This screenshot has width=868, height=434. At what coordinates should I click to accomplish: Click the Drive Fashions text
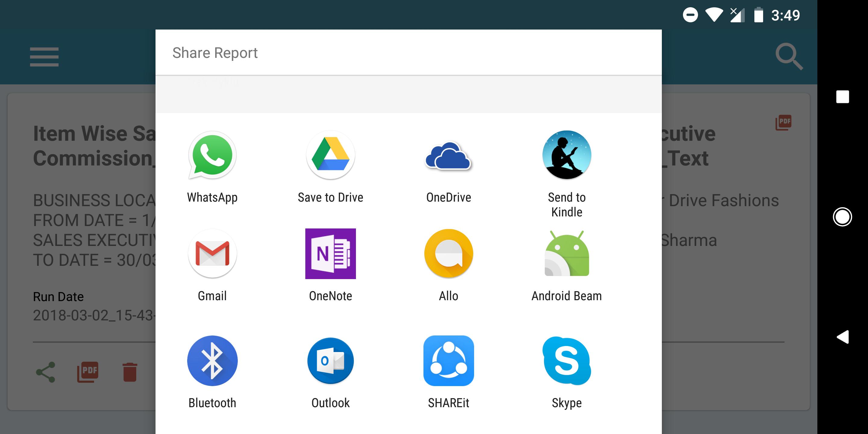pyautogui.click(x=724, y=200)
